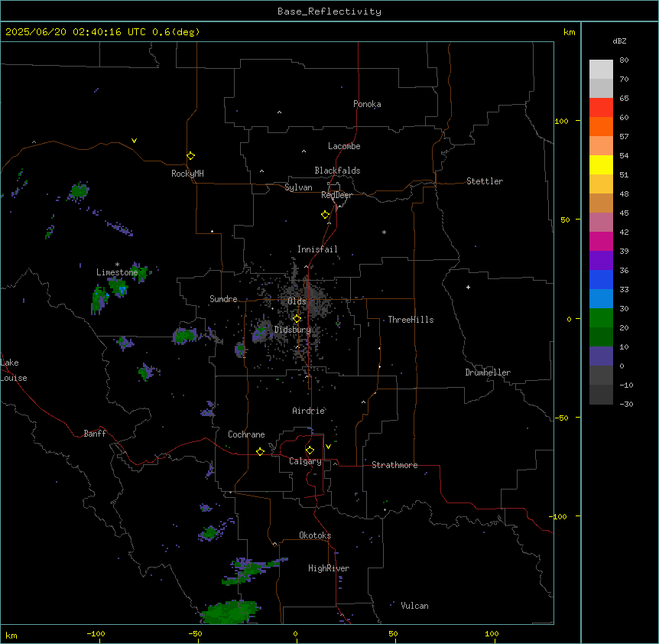
Task: Select the yellow 51-54 dBZ legend swatch
Action: [x=601, y=164]
